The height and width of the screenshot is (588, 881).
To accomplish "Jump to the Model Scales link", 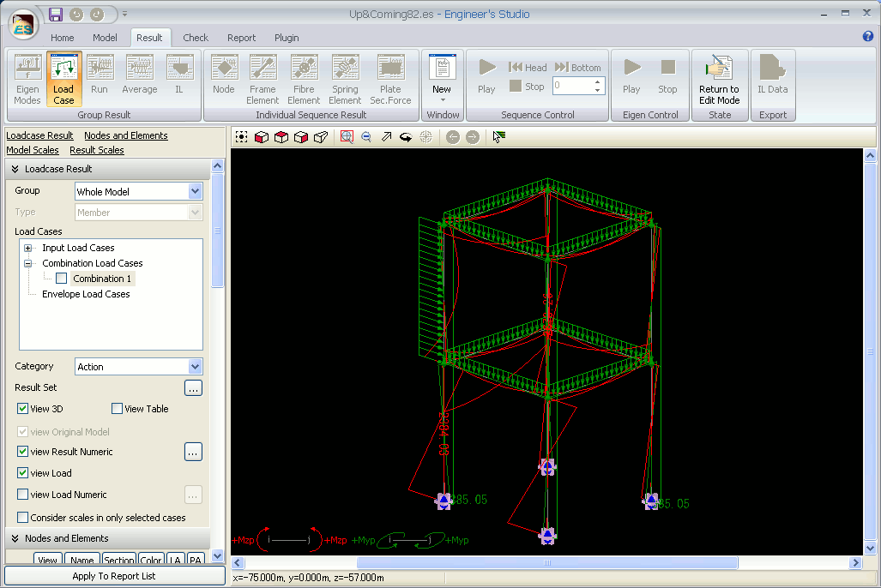I will 33,151.
